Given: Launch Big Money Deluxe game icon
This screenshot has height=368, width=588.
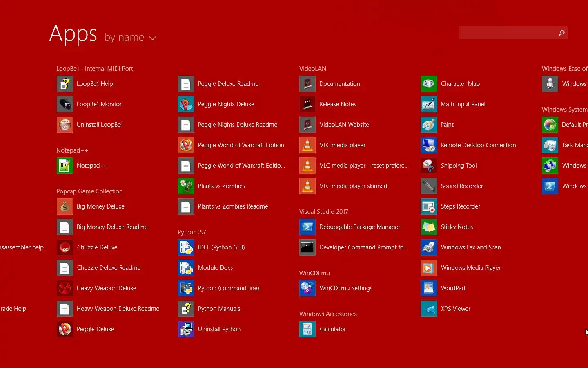Looking at the screenshot, I should (x=65, y=206).
